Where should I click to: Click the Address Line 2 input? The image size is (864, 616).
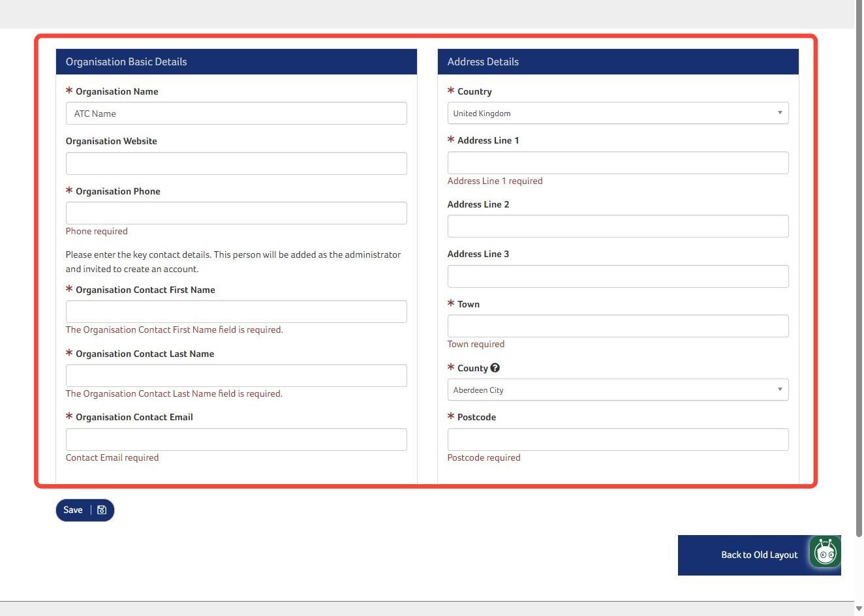[x=617, y=226]
